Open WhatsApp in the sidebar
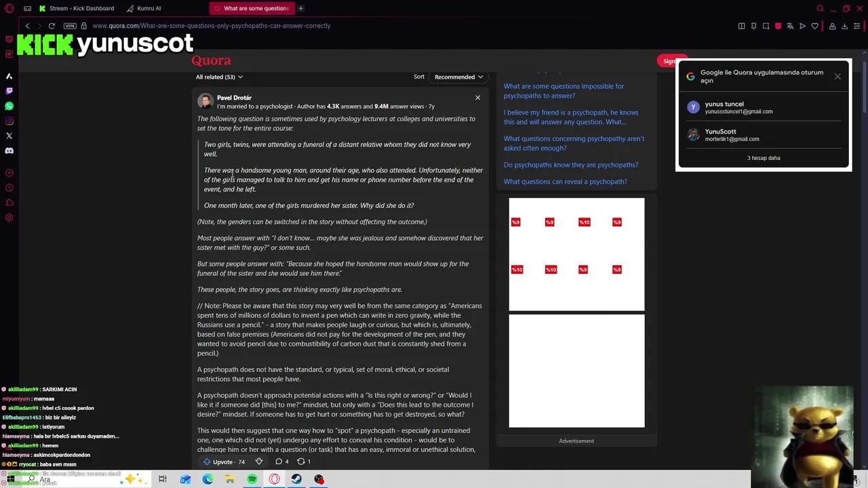This screenshot has width=868, height=488. click(9, 106)
